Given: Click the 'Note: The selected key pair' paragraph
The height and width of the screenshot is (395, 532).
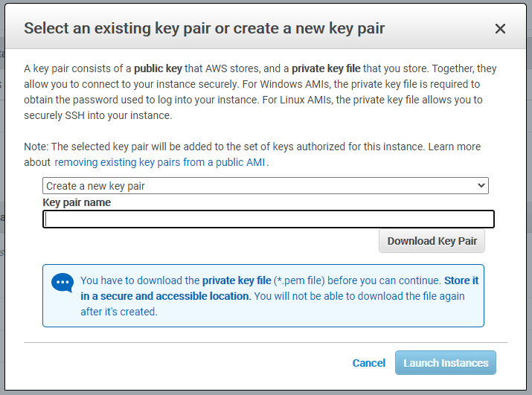Looking at the screenshot, I should [x=252, y=155].
